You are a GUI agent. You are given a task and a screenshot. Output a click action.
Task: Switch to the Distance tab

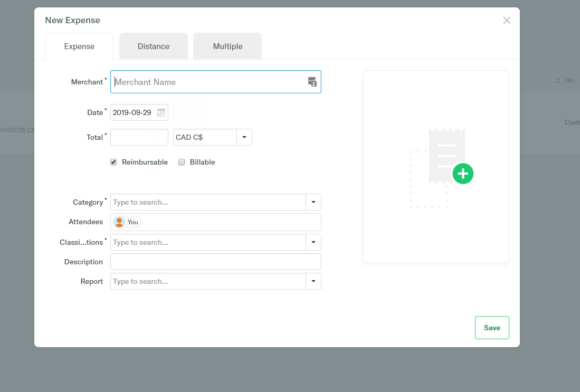coord(154,46)
